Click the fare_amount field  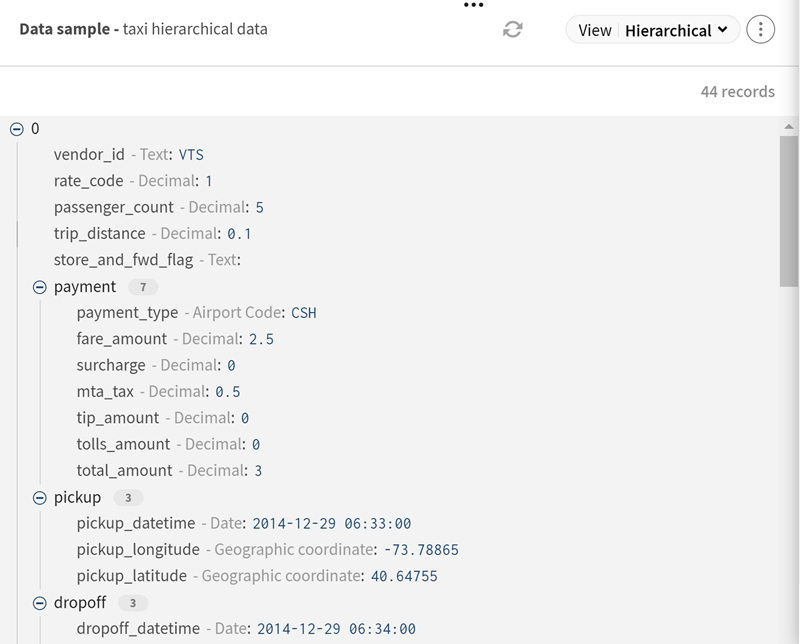(x=122, y=339)
